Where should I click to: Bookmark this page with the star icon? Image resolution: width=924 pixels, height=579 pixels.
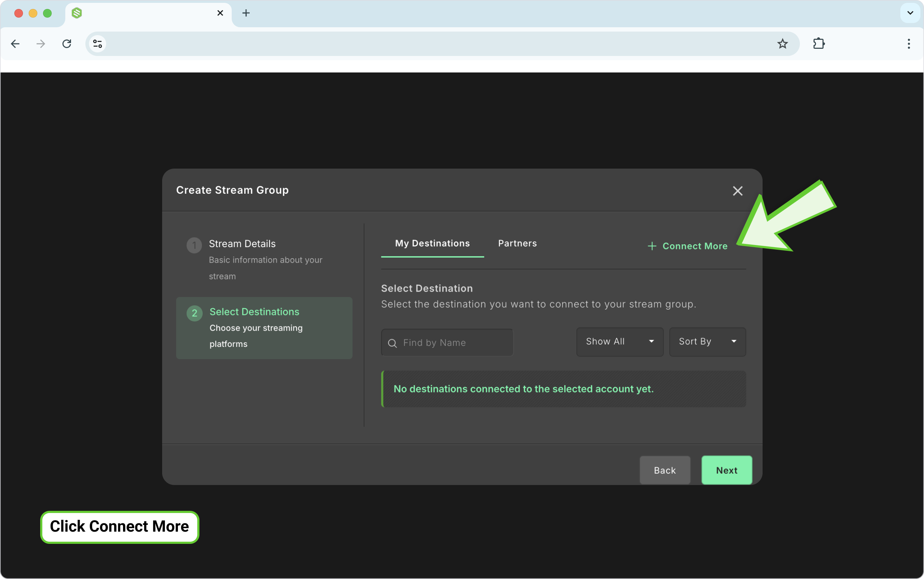coord(782,44)
